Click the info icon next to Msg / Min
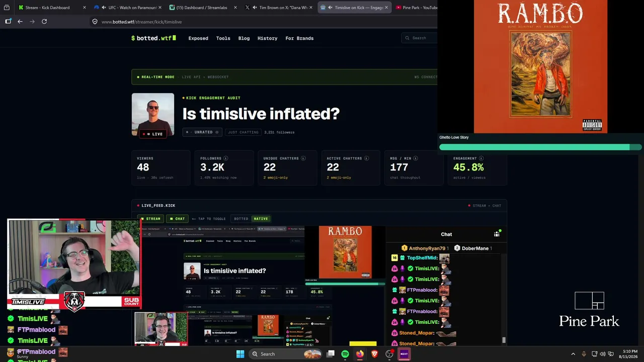 416,158
